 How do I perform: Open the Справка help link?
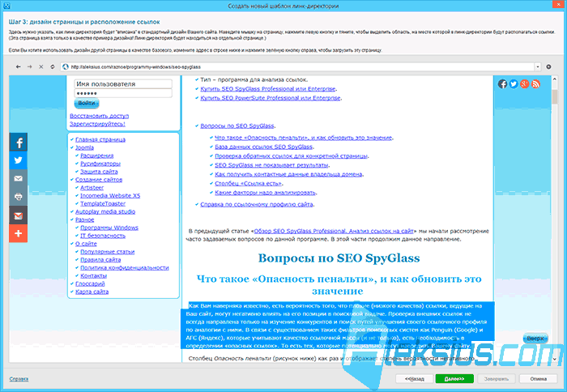19,379
